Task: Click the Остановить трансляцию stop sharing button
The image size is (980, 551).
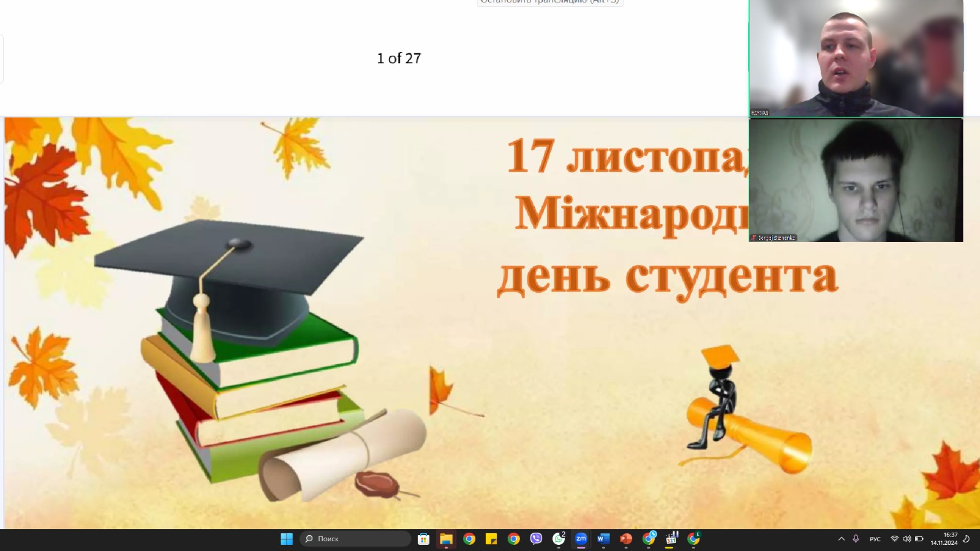Action: coord(549,2)
